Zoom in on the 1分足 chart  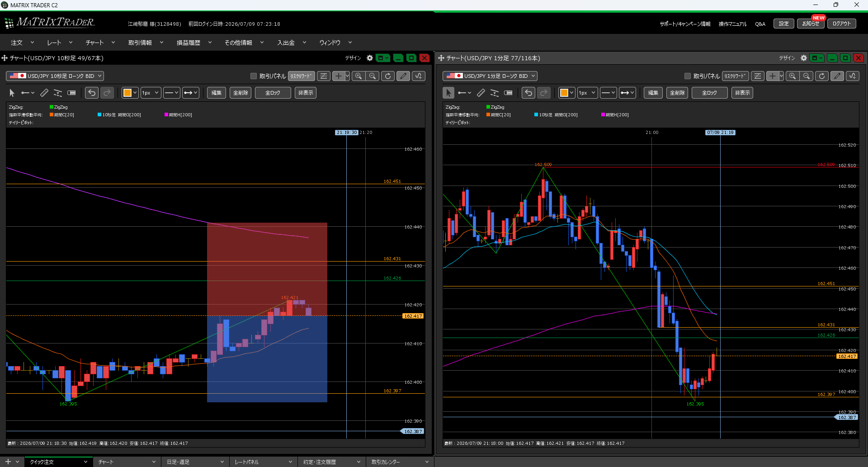coord(793,76)
